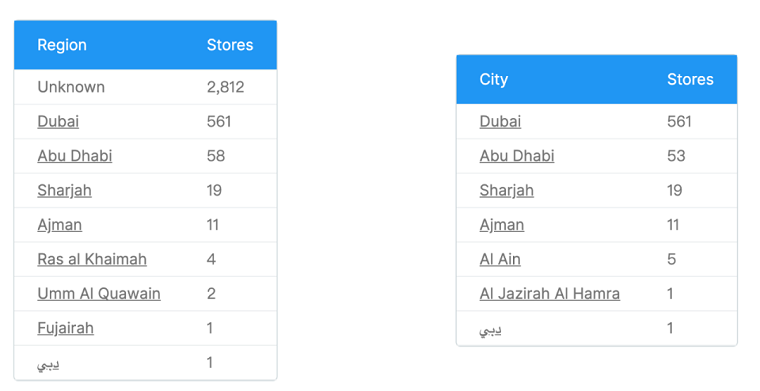Click Stores header in City table
This screenshot has height=391, width=760.
pos(690,79)
